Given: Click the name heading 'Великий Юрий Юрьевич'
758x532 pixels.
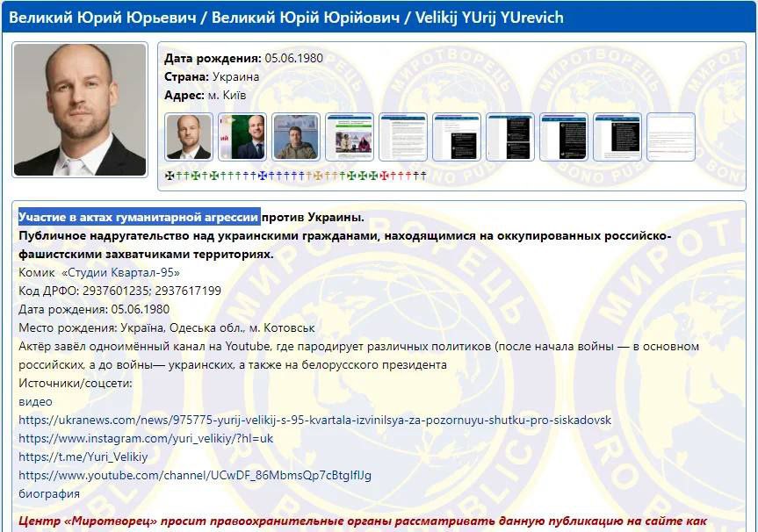Looking at the screenshot, I should point(103,18).
